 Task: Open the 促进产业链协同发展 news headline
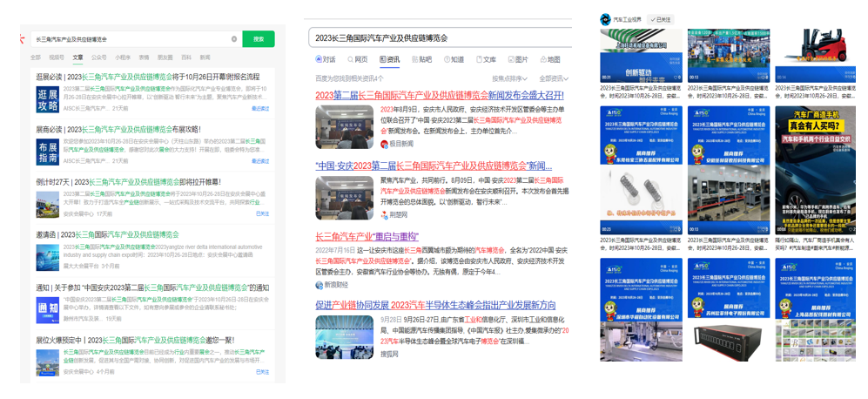click(435, 305)
